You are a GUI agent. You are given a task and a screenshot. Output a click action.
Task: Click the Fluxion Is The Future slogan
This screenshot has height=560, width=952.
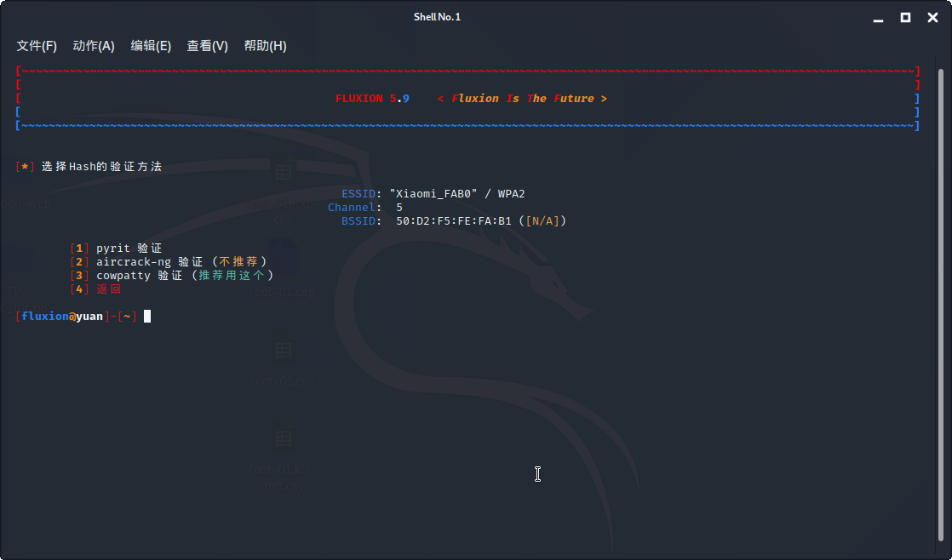(522, 98)
